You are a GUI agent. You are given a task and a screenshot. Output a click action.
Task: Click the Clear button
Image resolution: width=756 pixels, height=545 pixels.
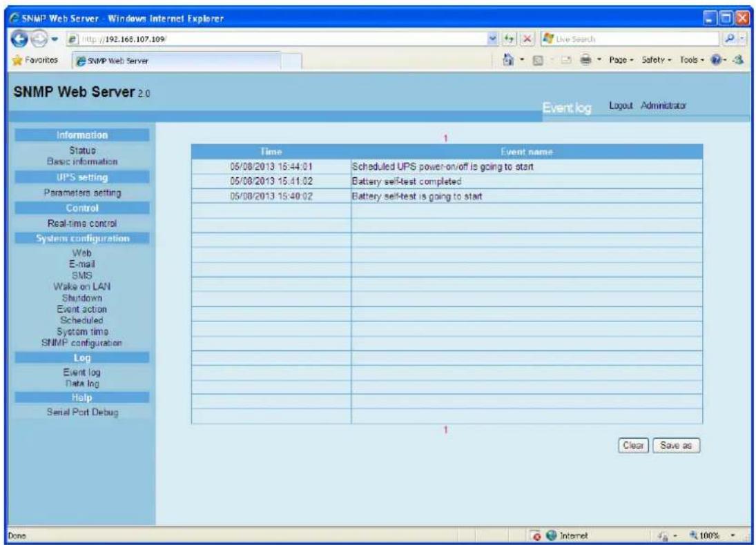click(633, 446)
